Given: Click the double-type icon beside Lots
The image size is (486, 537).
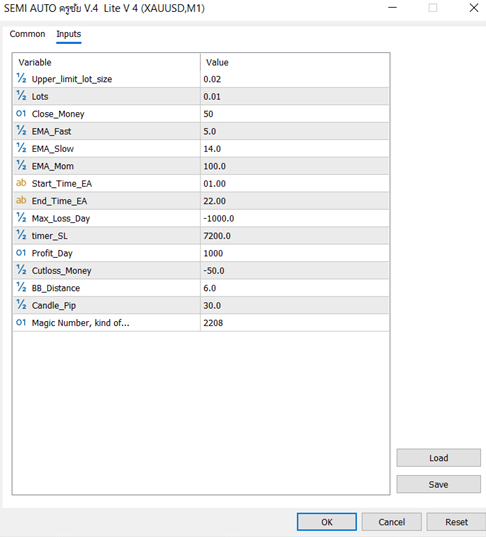Looking at the screenshot, I should coord(21,96).
